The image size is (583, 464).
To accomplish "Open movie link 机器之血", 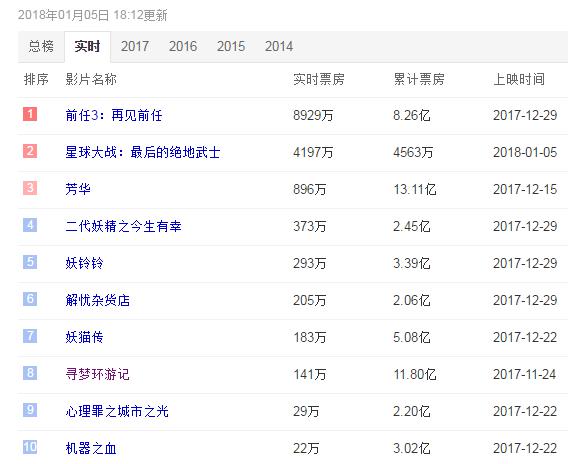I will point(91,448).
